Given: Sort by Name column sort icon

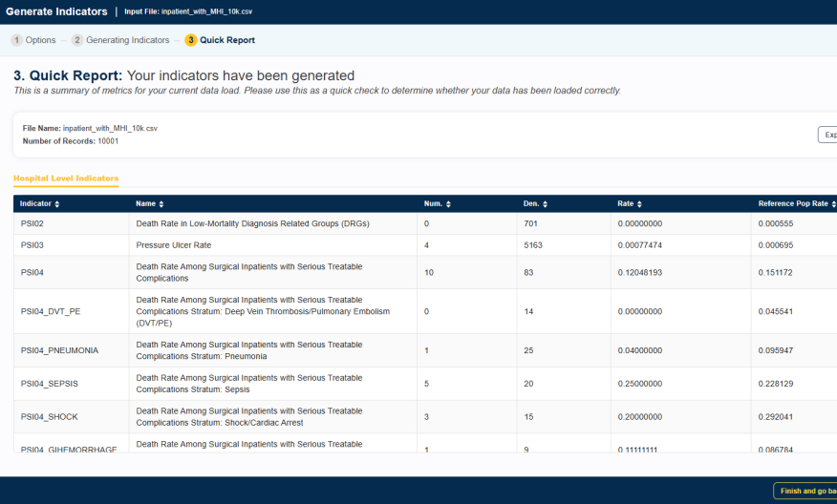Looking at the screenshot, I should 161,204.
